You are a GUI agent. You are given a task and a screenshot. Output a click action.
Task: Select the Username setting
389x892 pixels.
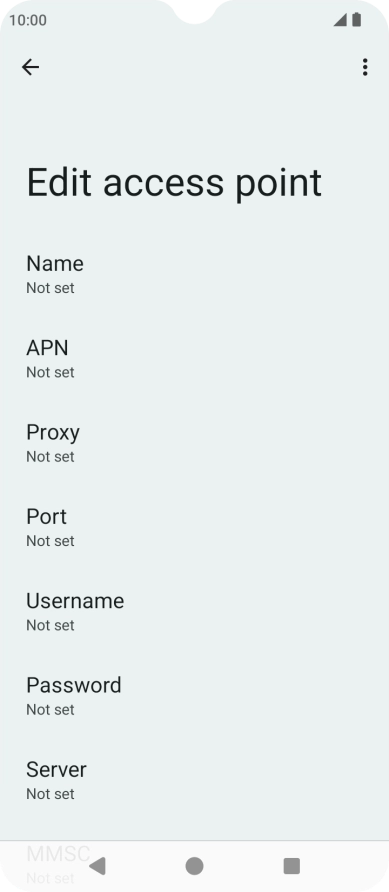[194, 612]
